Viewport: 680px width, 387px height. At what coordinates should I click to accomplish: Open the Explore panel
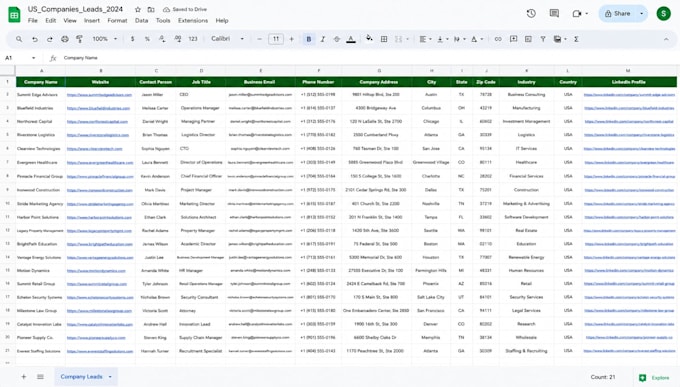pos(655,377)
